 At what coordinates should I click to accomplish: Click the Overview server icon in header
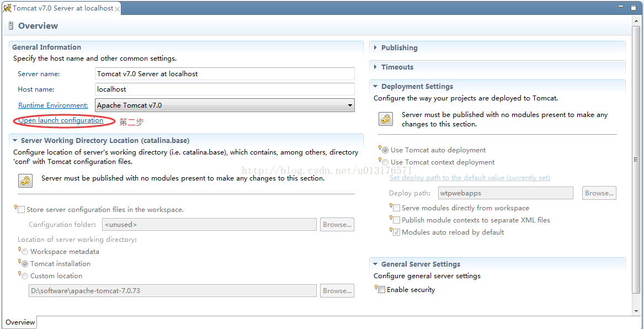pyautogui.click(x=10, y=26)
